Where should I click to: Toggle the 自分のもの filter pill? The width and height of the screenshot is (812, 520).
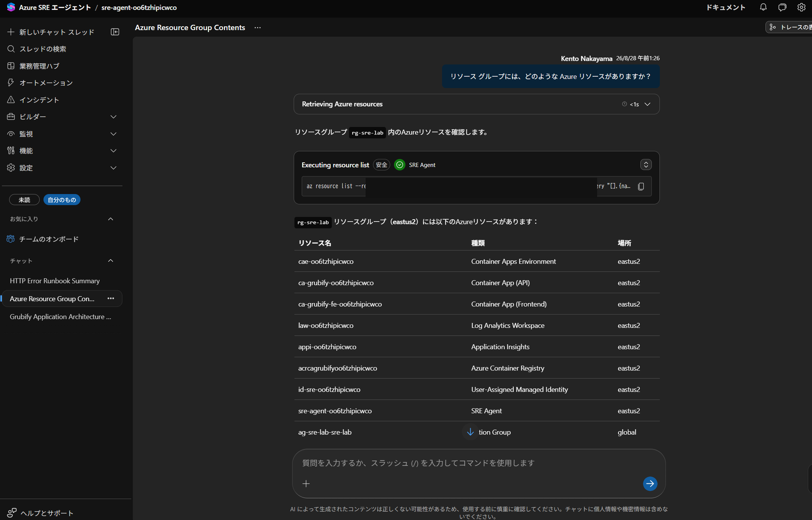click(62, 200)
